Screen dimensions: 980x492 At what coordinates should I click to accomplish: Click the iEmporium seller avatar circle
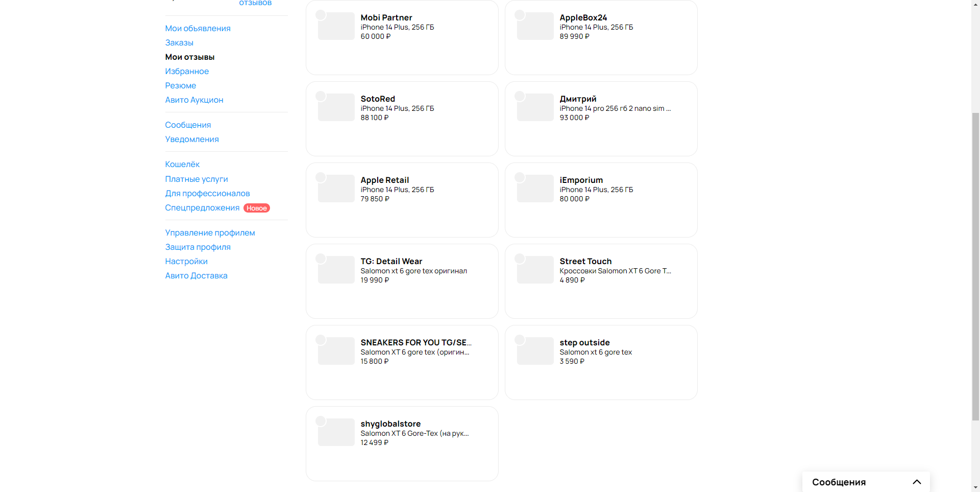[x=520, y=177]
